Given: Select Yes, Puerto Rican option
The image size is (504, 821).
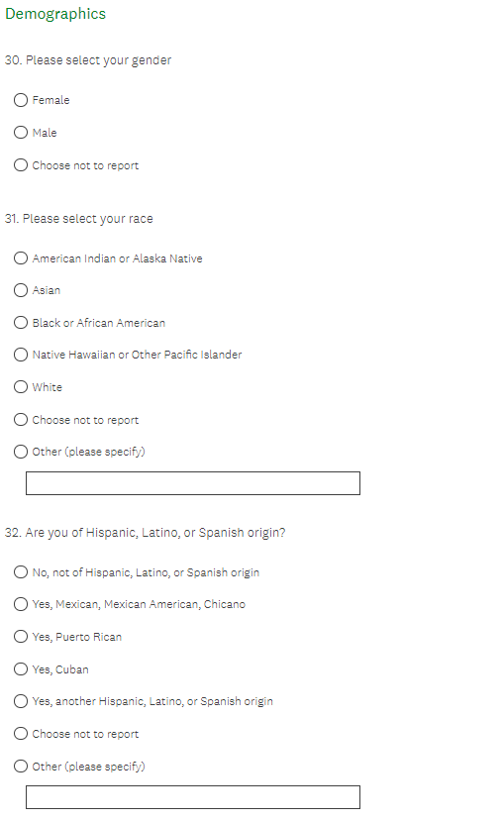Looking at the screenshot, I should click(21, 637).
